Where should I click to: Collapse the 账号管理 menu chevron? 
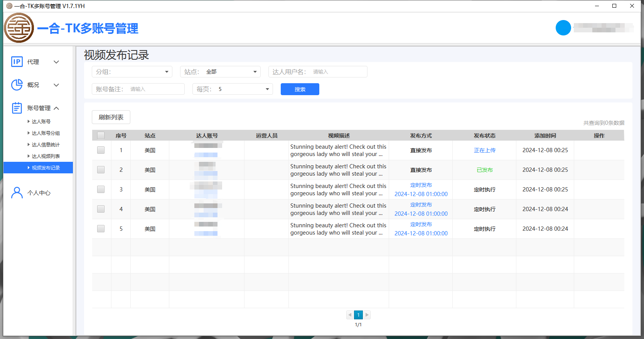[56, 108]
